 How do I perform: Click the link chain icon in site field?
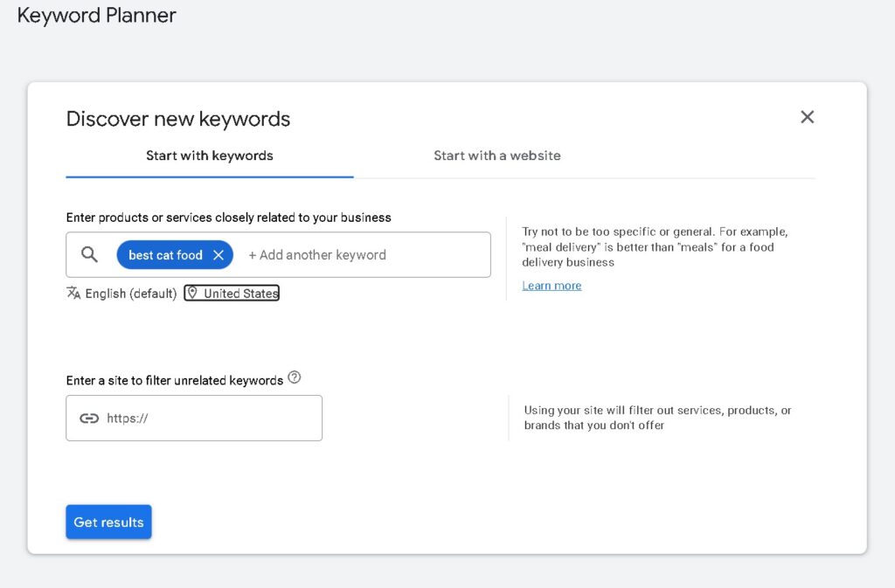pyautogui.click(x=89, y=419)
